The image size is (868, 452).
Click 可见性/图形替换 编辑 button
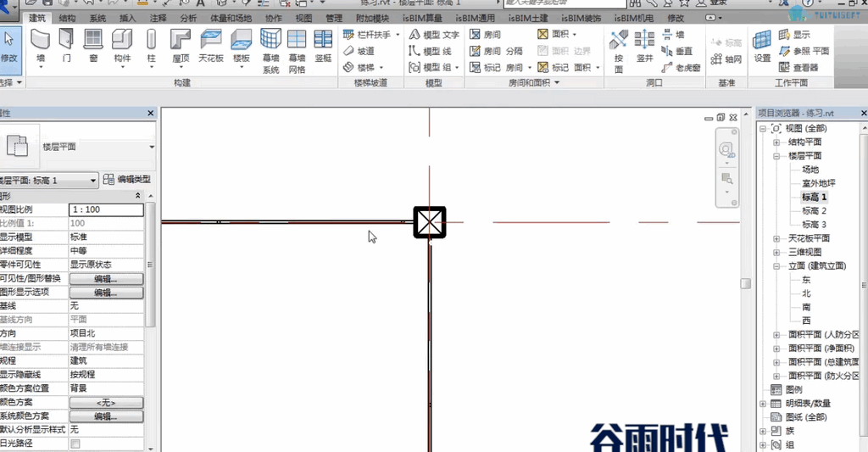pos(106,279)
